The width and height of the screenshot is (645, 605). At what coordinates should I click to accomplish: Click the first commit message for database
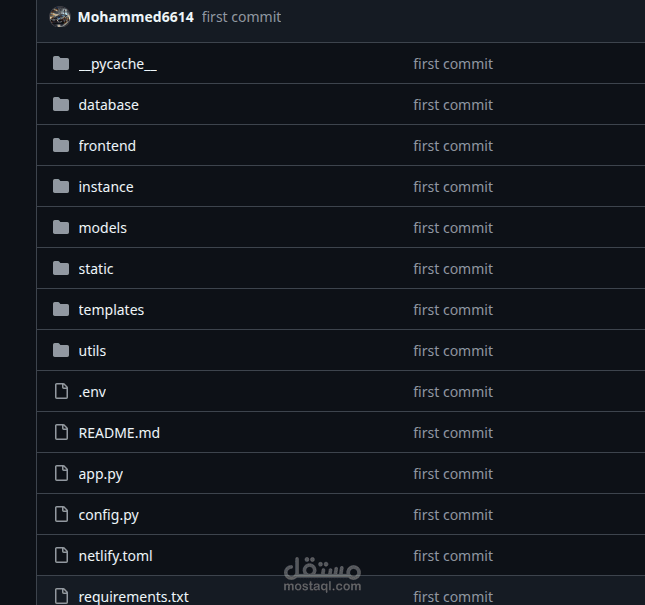click(x=453, y=105)
